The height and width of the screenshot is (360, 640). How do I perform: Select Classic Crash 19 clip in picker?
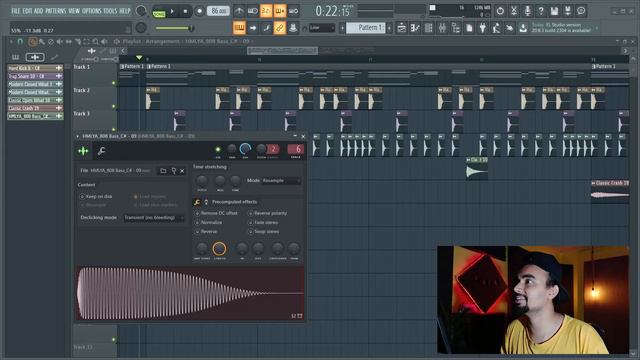35,108
